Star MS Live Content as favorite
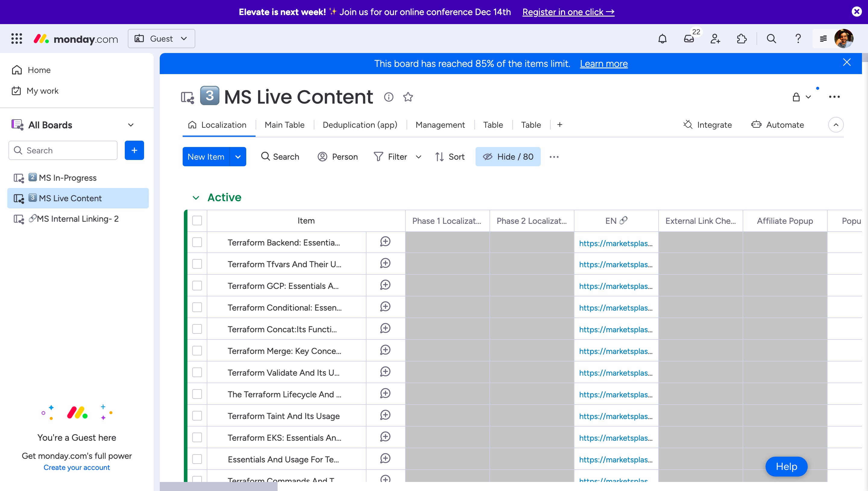868x491 pixels. tap(408, 97)
